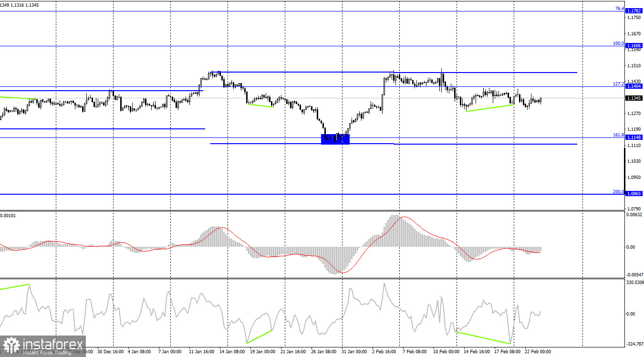Click the 1.0950 price scale value

coord(634,177)
